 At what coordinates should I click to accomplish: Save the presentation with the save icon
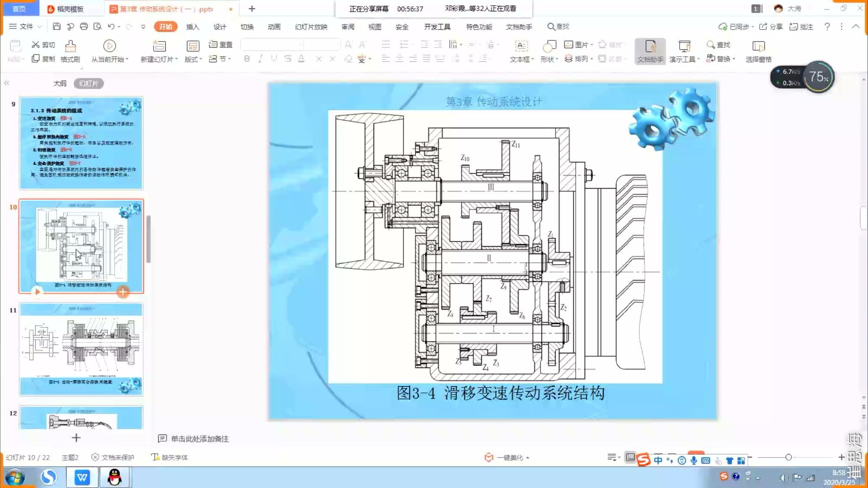(x=56, y=26)
